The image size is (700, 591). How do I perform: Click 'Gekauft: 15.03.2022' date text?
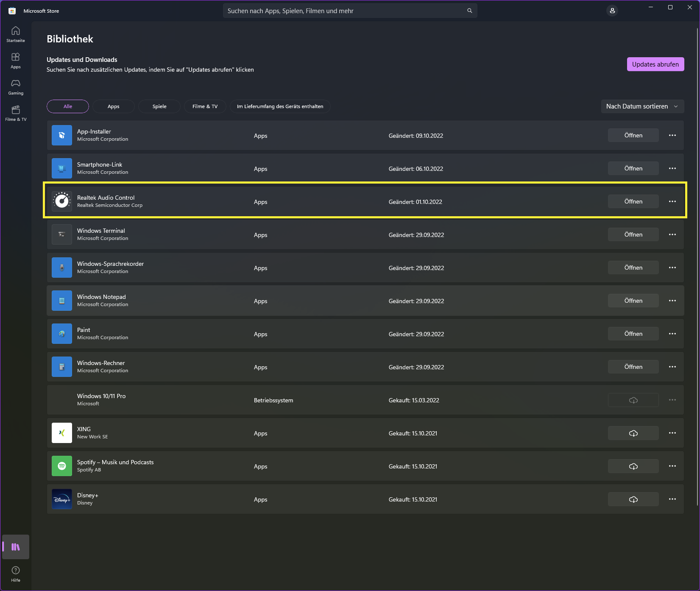pos(414,400)
